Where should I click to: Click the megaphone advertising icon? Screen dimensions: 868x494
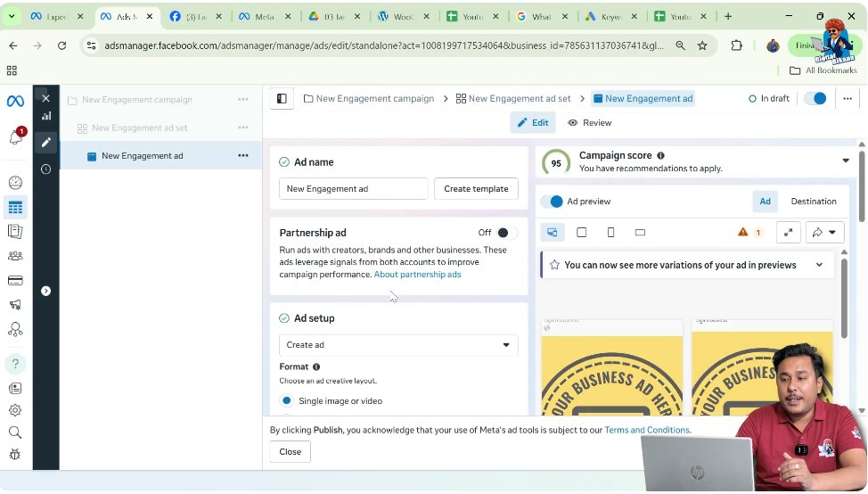click(15, 305)
